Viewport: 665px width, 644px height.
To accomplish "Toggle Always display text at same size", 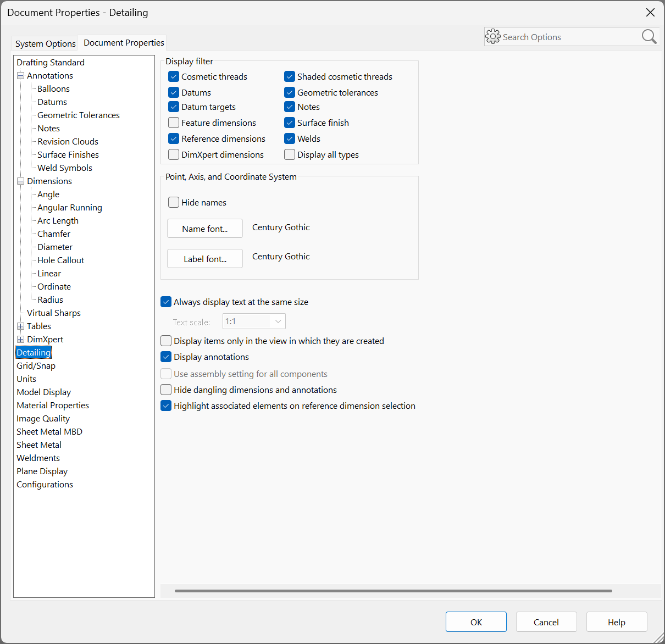I will tap(166, 302).
